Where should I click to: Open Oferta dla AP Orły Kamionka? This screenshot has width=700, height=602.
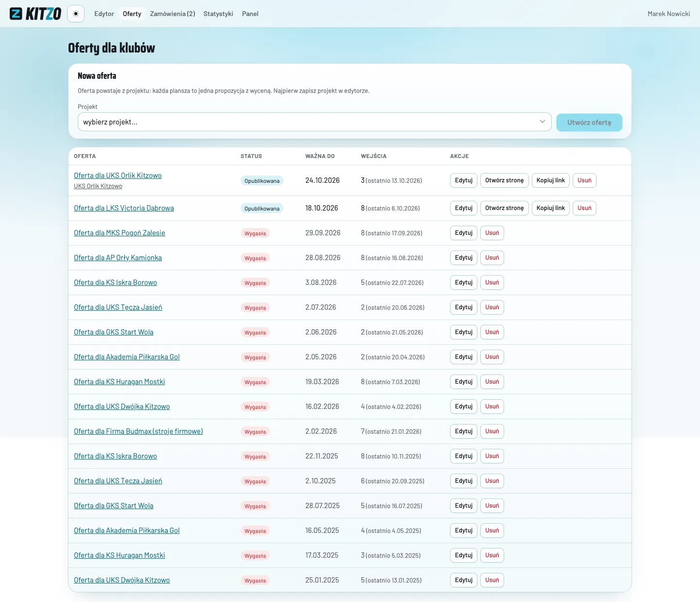pyautogui.click(x=118, y=258)
